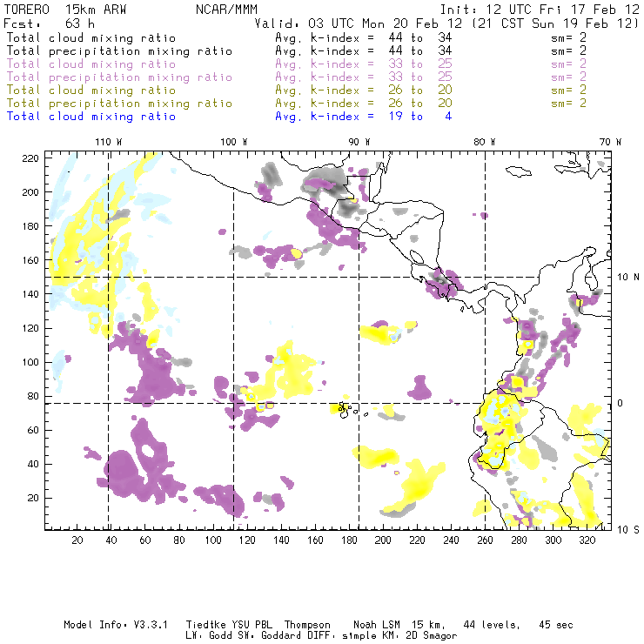Select 'Noah LSM' in the model info line
Viewport: 644px width, 644px height.
click(377, 625)
